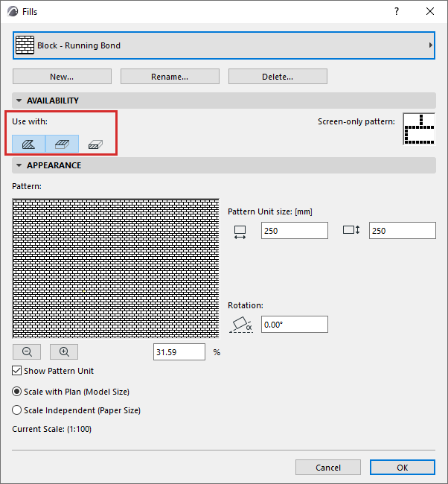
Task: Confirm with the OK button
Action: (403, 468)
